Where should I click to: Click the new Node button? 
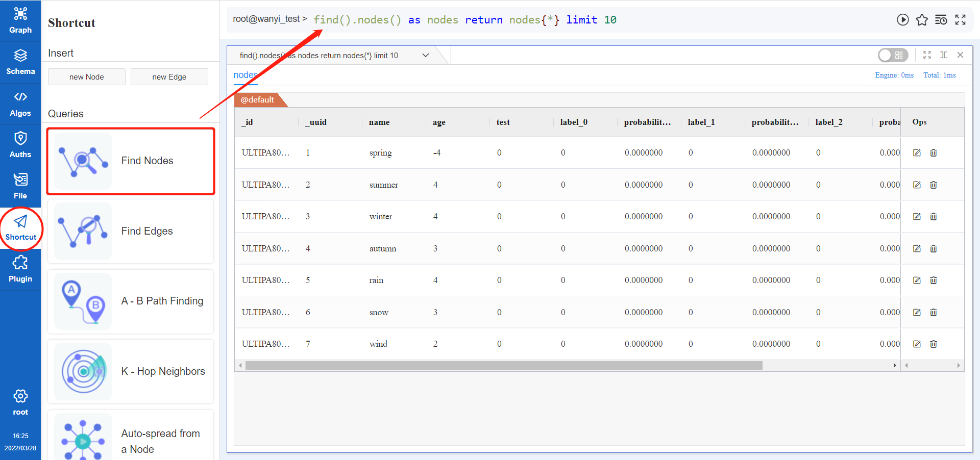pos(87,77)
